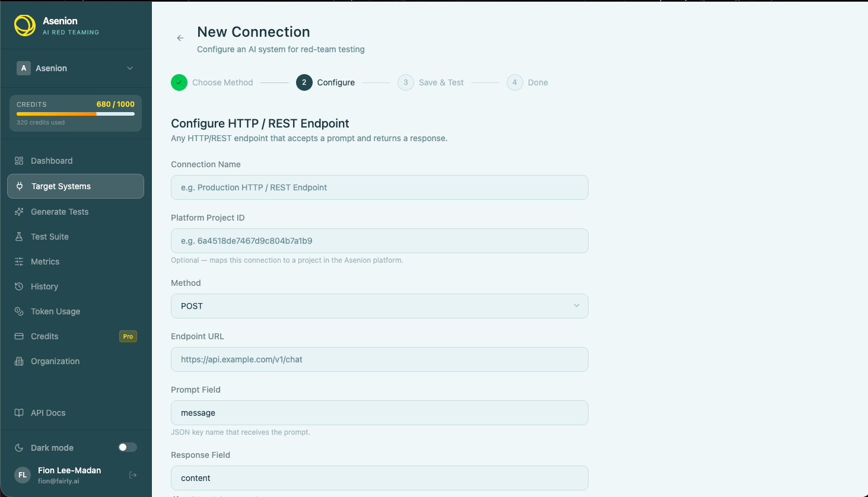Click the Asenion ring logo
Image resolution: width=868 pixels, height=497 pixels.
[25, 26]
